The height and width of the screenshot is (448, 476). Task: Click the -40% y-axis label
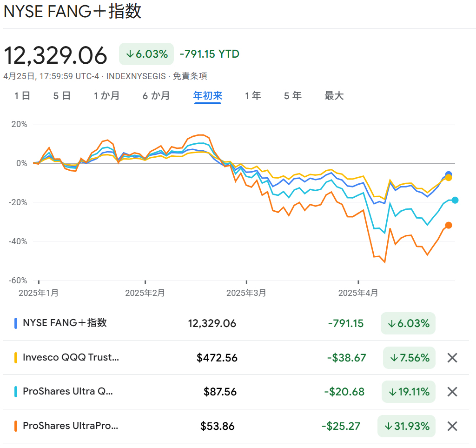(x=18, y=241)
